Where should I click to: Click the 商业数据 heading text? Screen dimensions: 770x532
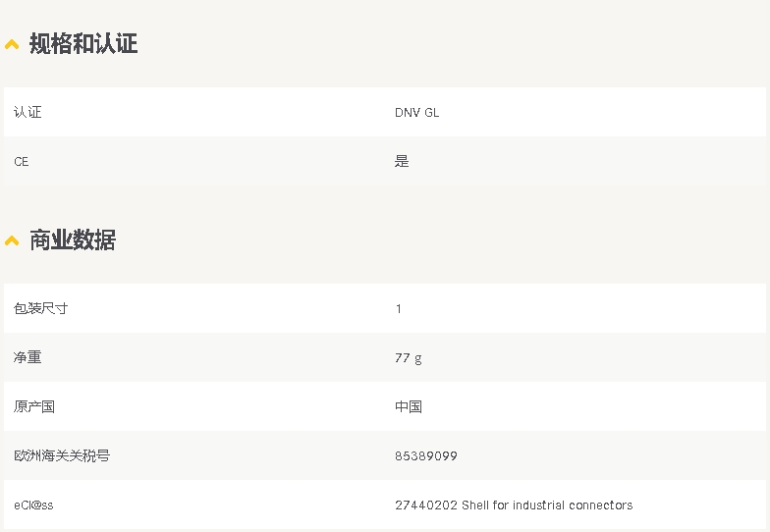click(x=73, y=239)
